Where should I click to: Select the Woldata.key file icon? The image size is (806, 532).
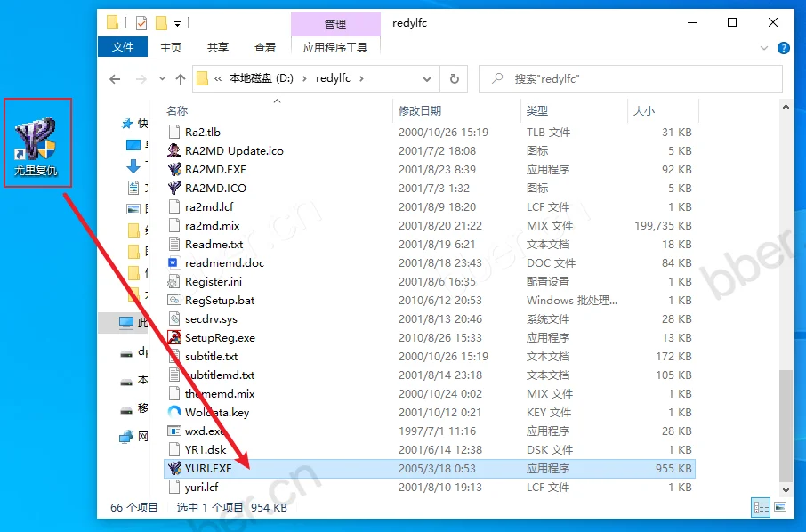(174, 412)
